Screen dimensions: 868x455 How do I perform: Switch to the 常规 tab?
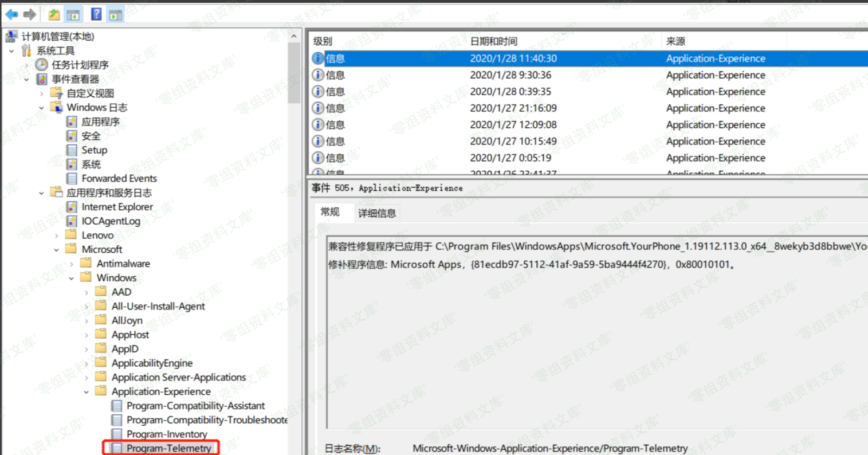(x=330, y=212)
